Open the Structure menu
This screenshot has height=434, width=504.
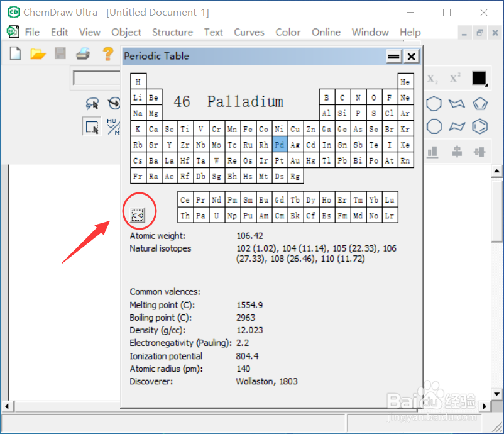(172, 32)
